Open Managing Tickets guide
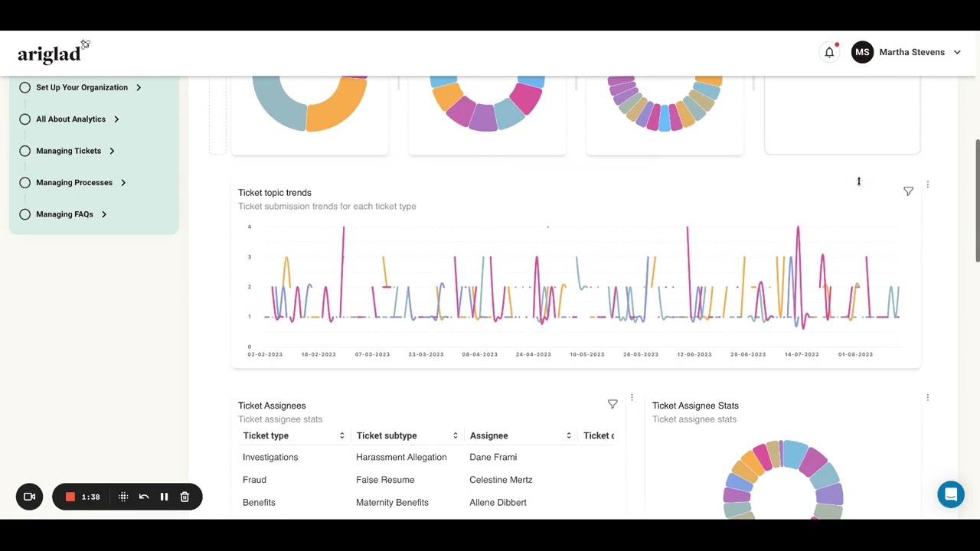This screenshot has width=980, height=551. coord(68,151)
